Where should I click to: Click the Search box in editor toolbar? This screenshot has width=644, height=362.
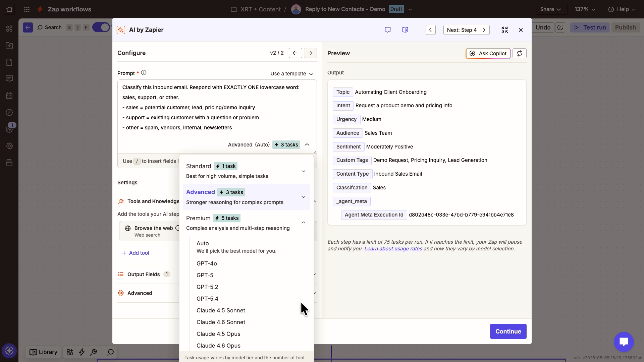(49, 27)
